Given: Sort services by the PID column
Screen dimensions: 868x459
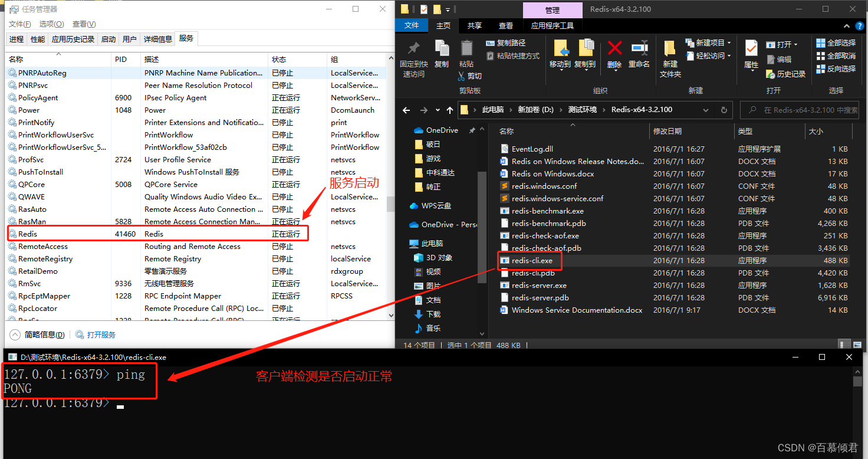Looking at the screenshot, I should [x=126, y=60].
